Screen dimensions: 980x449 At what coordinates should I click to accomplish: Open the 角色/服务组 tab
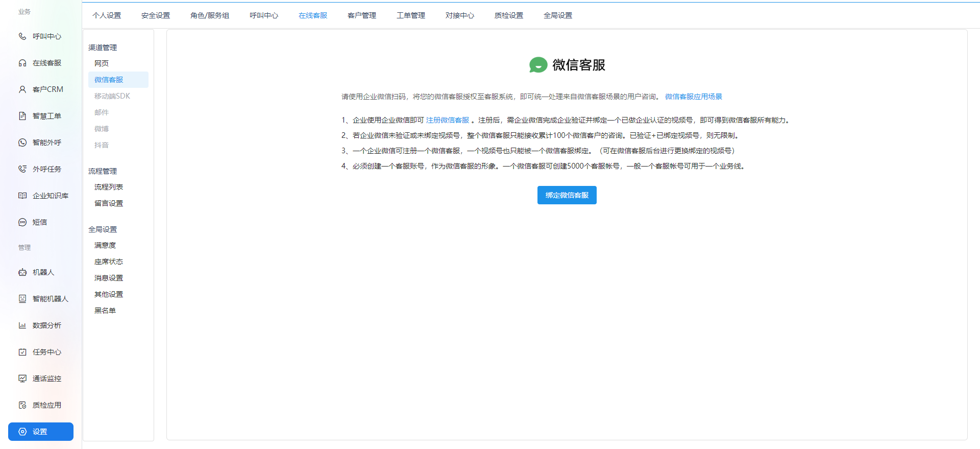210,15
